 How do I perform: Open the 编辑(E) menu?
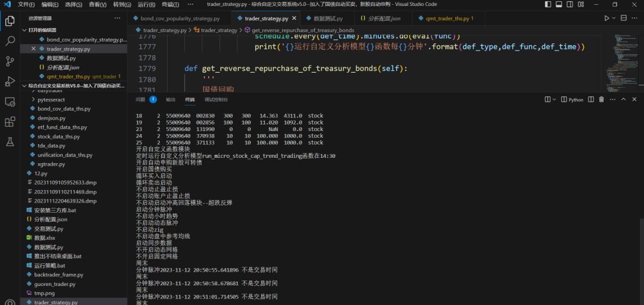tap(50, 5)
